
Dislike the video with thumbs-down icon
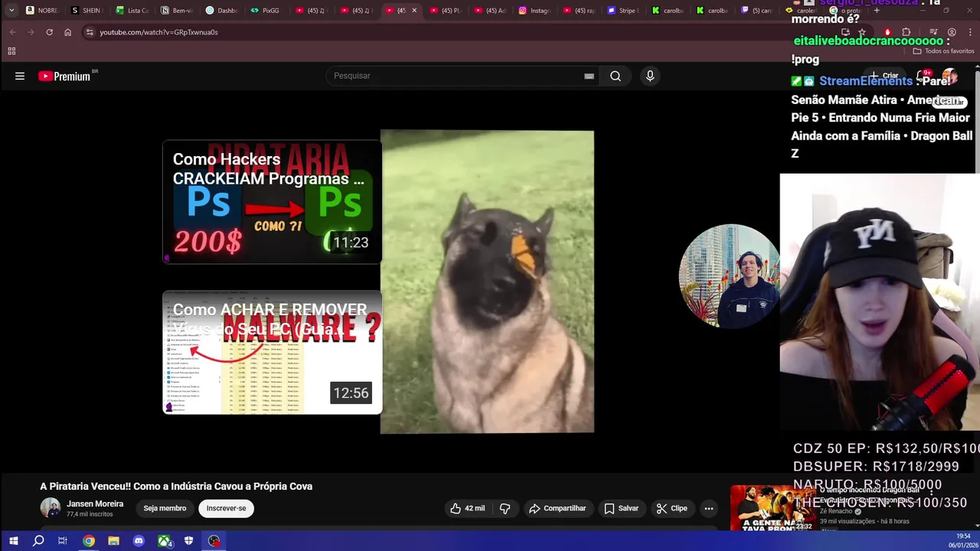[505, 508]
